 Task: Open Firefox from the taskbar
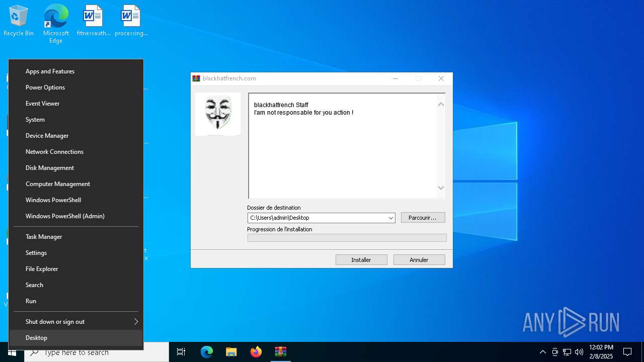tap(256, 352)
